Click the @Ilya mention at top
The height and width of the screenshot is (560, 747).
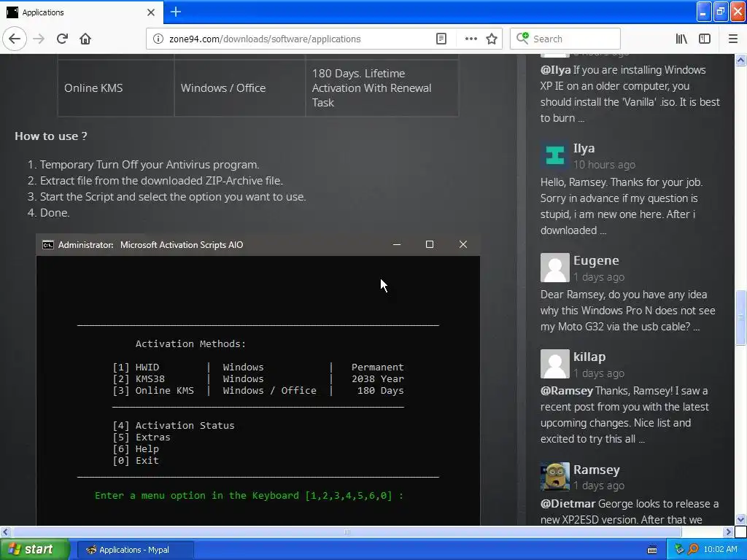pos(555,70)
